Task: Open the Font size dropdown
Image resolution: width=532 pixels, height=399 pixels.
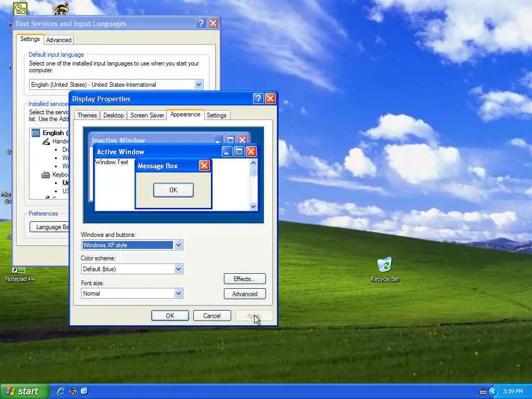Action: (179, 294)
